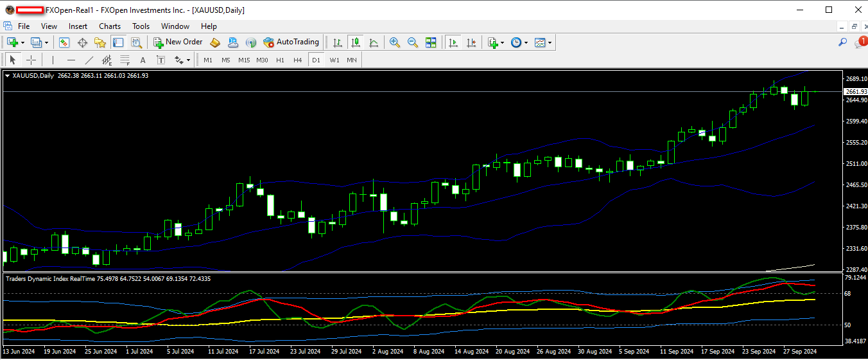Switch to M30 timeframe

[262, 60]
